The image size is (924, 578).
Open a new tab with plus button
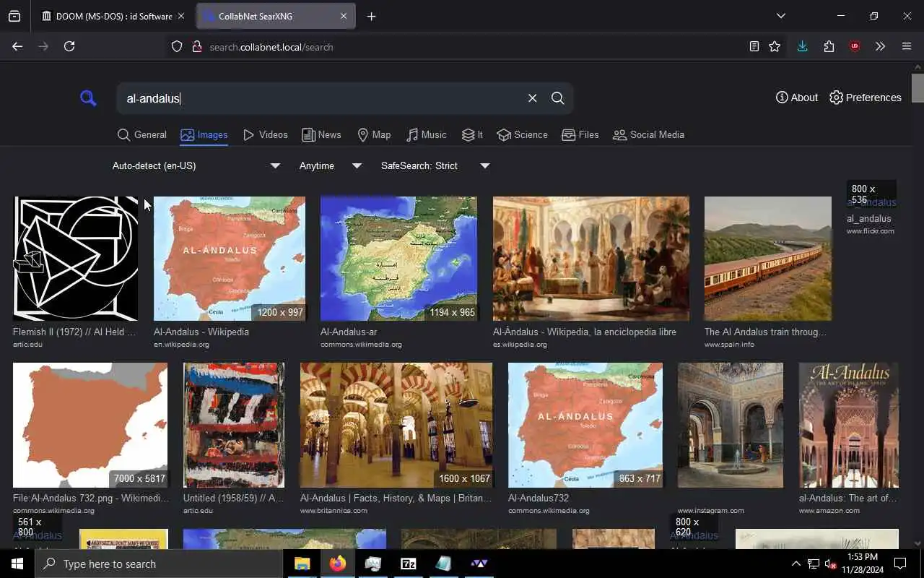point(371,16)
